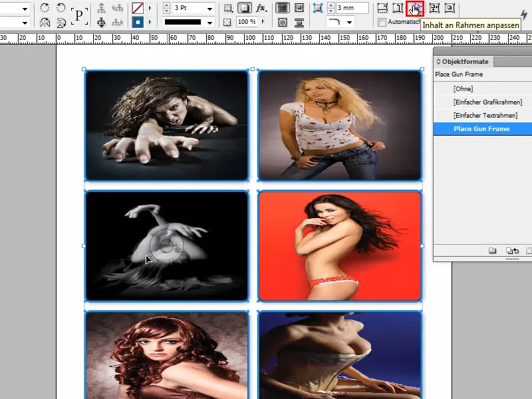532x399 pixels.
Task: Click the fill swatch with red slash
Action: tap(138, 8)
